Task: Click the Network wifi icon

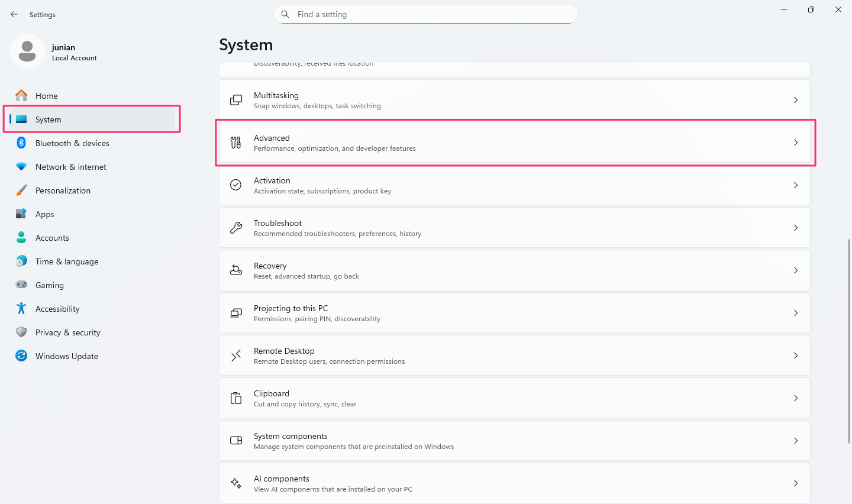Action: [x=21, y=167]
